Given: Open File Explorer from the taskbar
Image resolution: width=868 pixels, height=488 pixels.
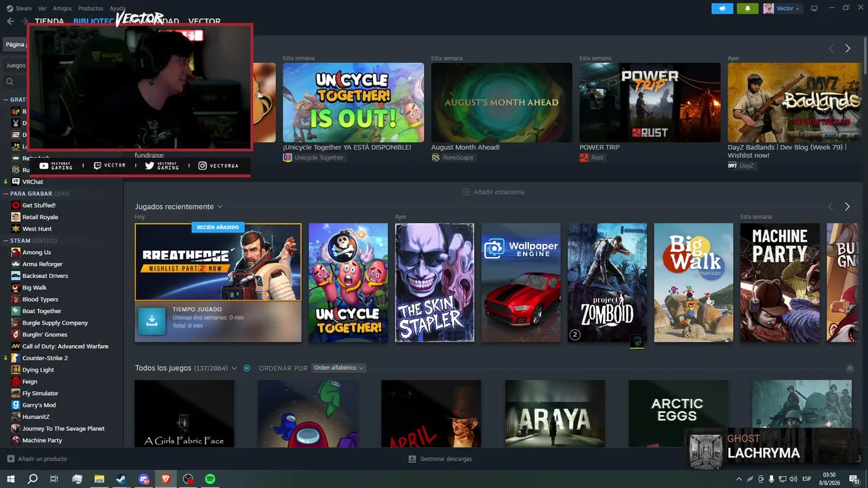Looking at the screenshot, I should click(99, 479).
